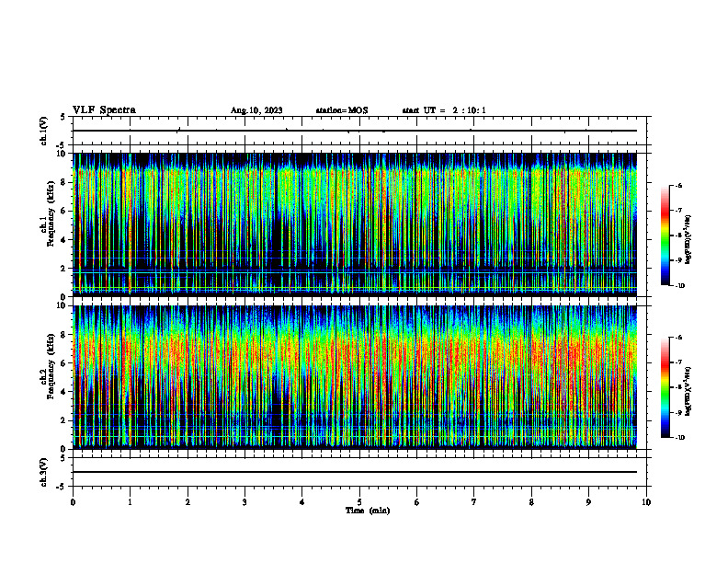Click the ch.2 frequency tick "8"

point(64,335)
